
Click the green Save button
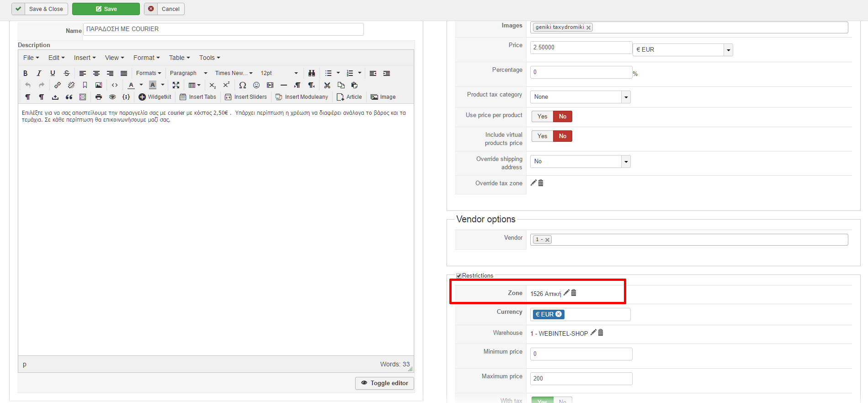tap(106, 9)
